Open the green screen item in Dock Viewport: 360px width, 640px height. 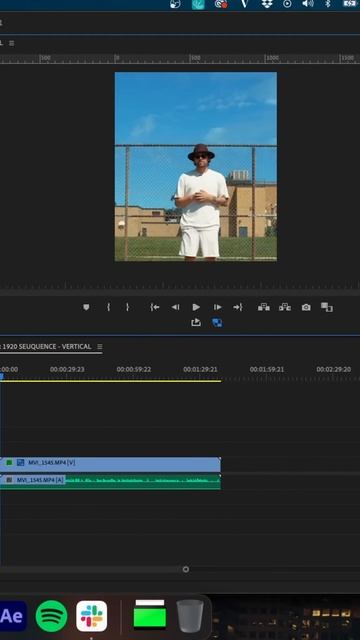click(150, 614)
